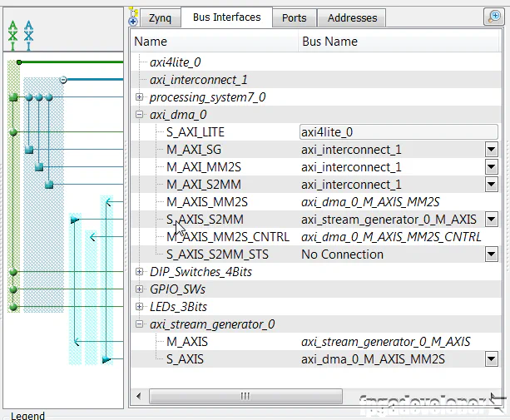Viewport: 510px width, 420px height.
Task: Open the M_AXI_SG bus name dropdown
Action: [x=491, y=150]
